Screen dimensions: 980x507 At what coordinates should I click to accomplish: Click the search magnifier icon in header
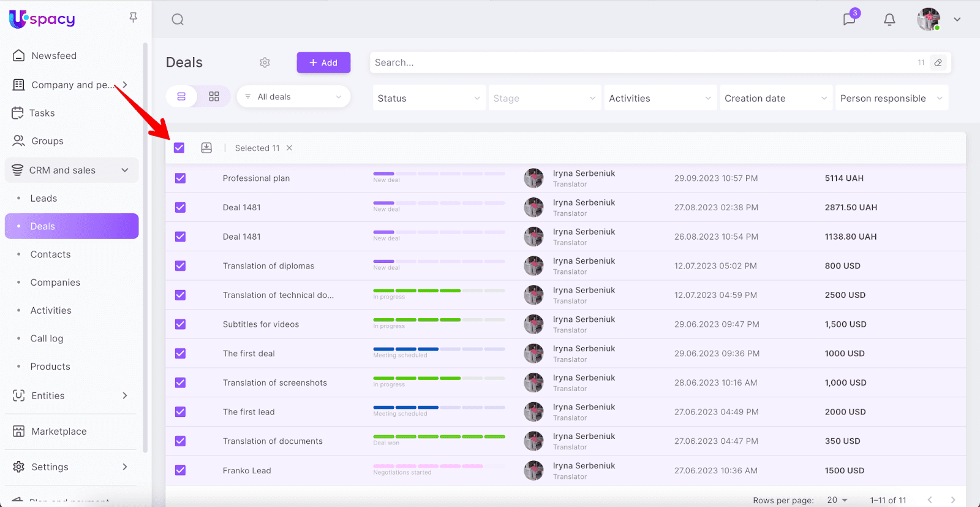178,20
